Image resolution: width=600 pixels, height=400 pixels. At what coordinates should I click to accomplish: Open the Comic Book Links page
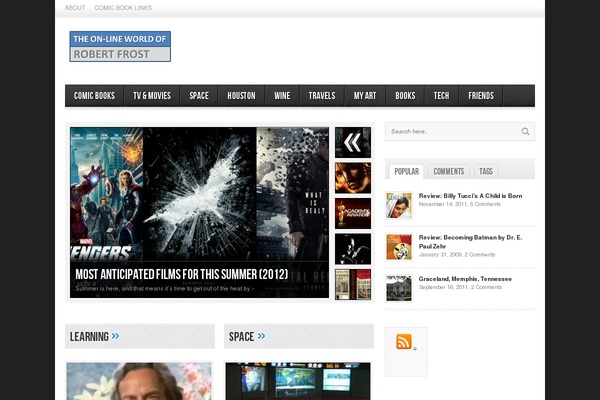[x=123, y=8]
